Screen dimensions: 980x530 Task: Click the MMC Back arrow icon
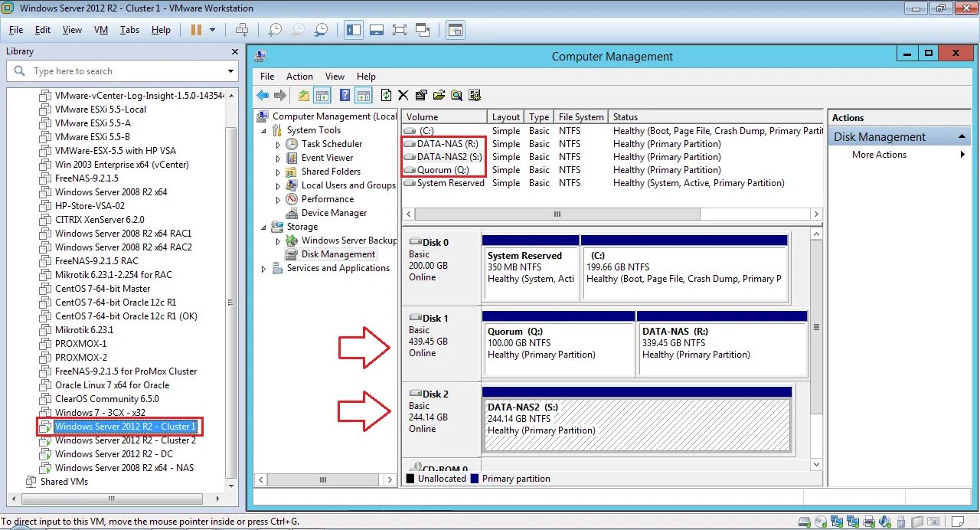tap(263, 95)
